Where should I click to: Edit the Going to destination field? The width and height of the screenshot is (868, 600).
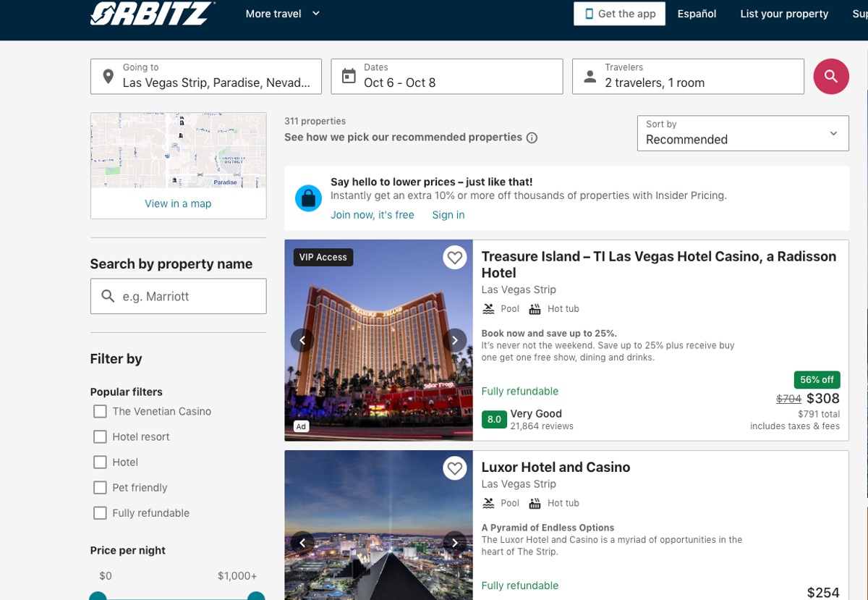click(206, 77)
